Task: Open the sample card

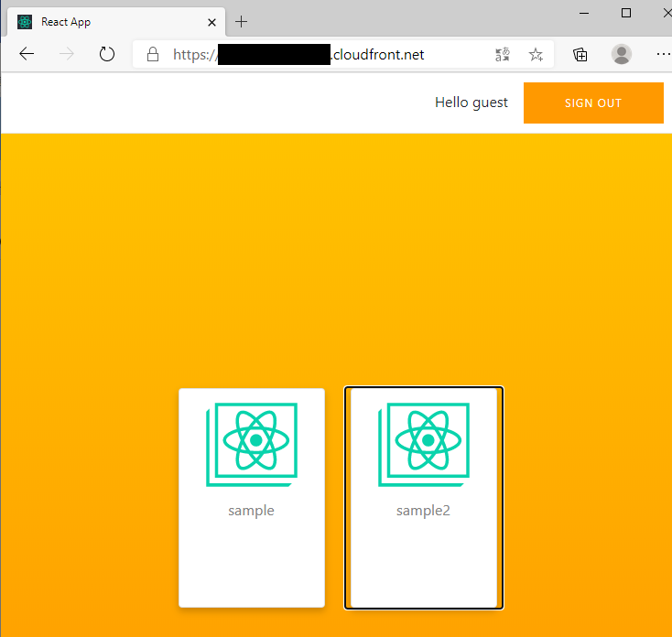Action: [252, 498]
